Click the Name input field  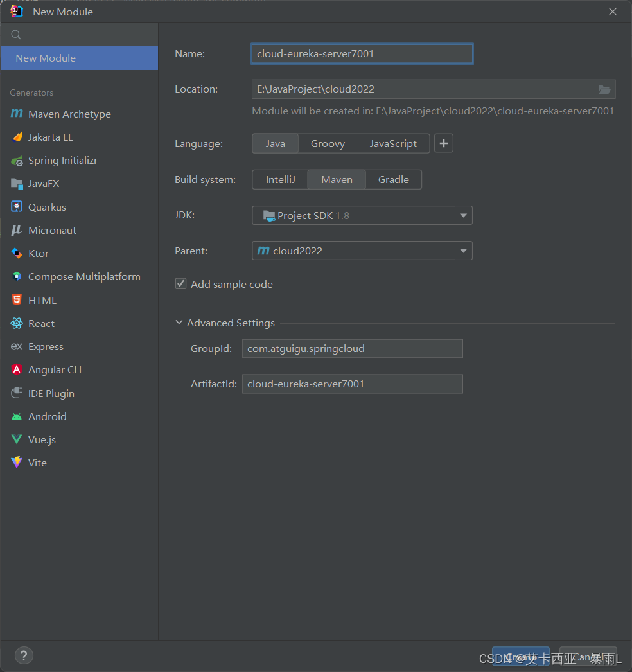(362, 53)
